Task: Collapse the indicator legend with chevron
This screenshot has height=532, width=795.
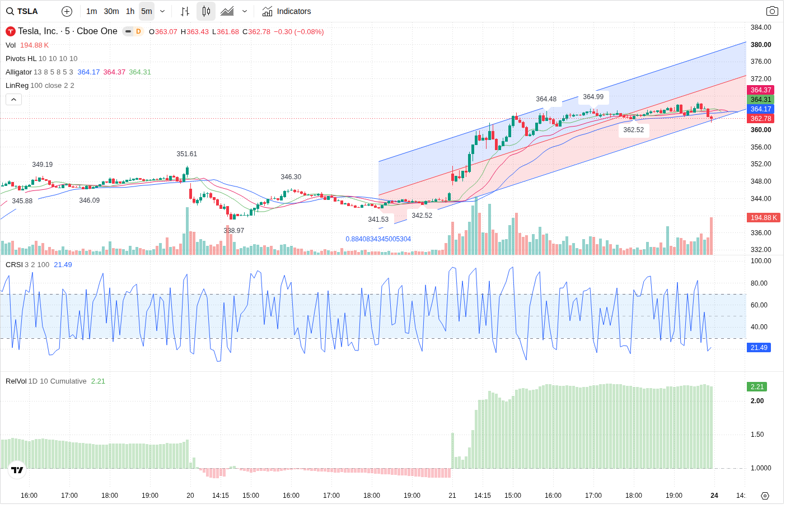Action: (13, 99)
